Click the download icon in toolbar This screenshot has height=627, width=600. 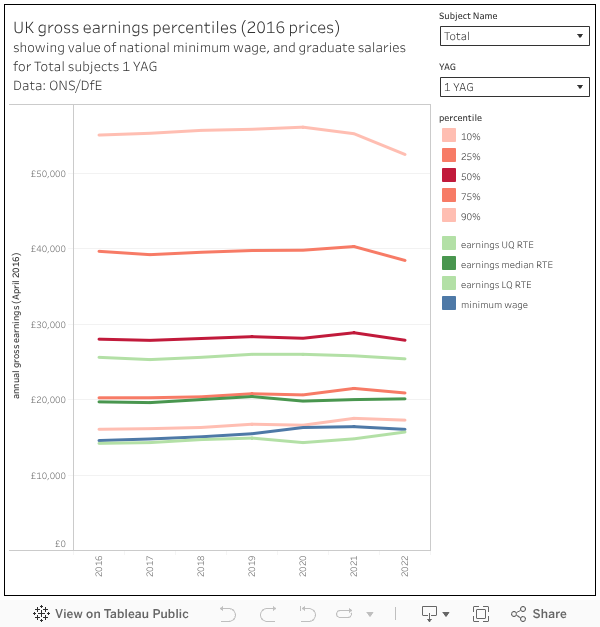(x=430, y=614)
